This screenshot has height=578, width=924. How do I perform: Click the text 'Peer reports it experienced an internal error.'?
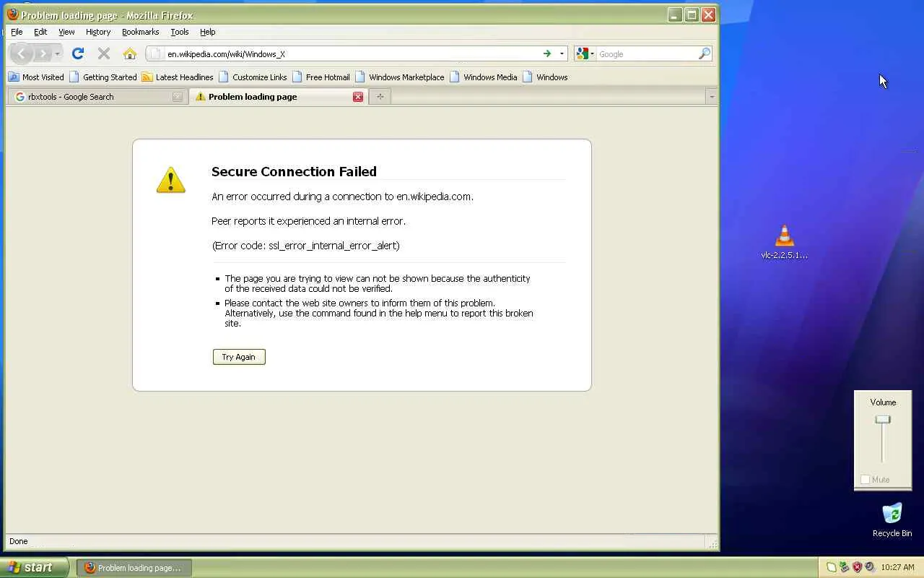(308, 221)
